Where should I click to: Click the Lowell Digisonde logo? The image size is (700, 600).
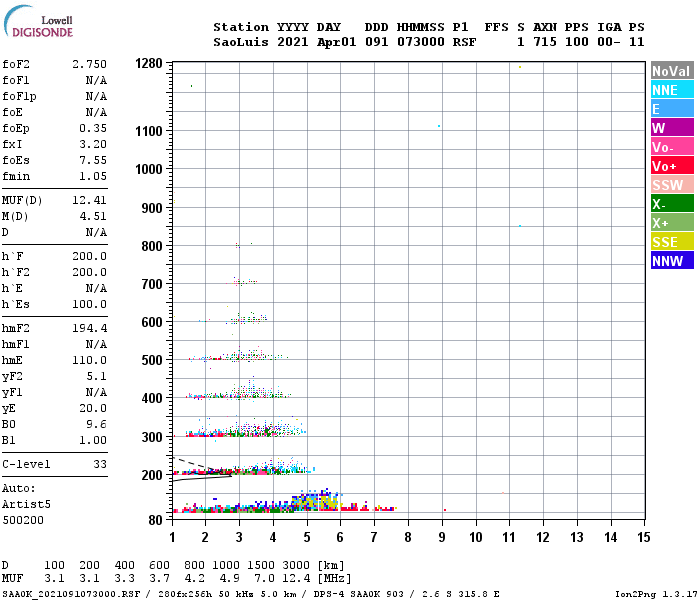[x=38, y=21]
